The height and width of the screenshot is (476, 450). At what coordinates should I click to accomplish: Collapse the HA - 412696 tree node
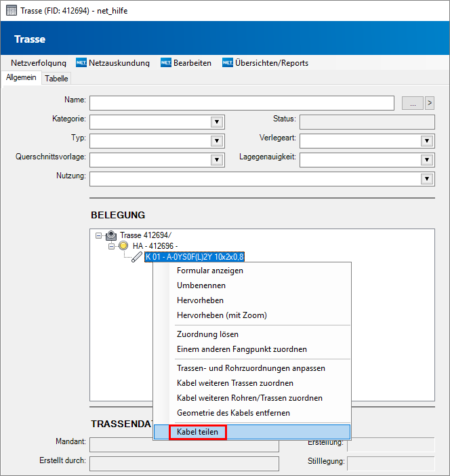pos(112,245)
